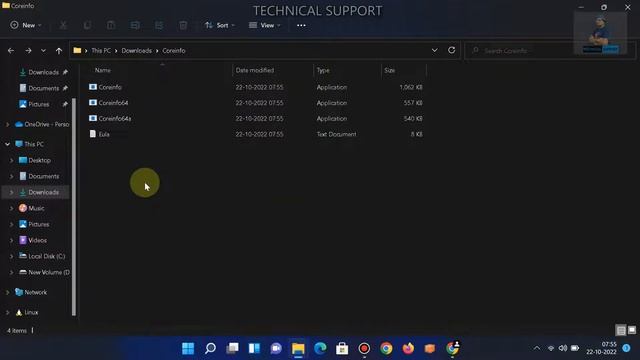Click the Cut toolbar icon
The height and width of the screenshot is (360, 640).
click(63, 25)
